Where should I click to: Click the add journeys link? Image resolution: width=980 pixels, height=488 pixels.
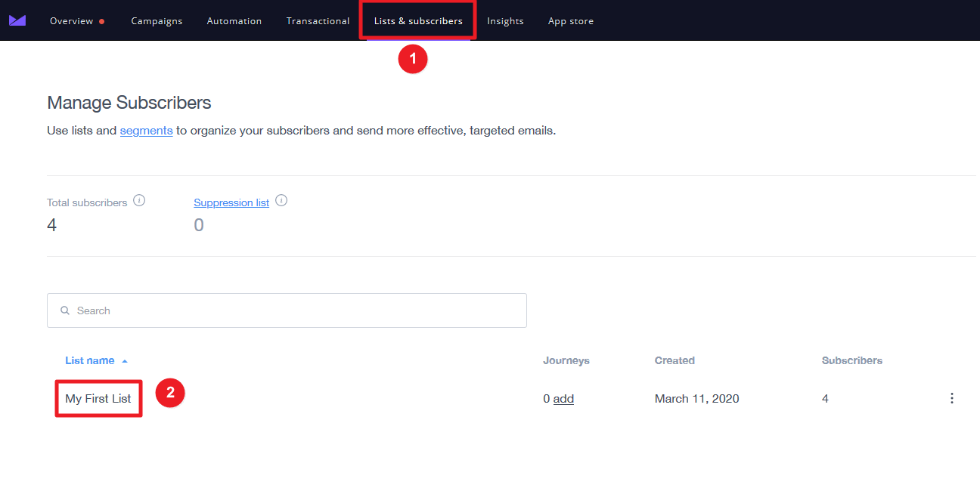[563, 398]
